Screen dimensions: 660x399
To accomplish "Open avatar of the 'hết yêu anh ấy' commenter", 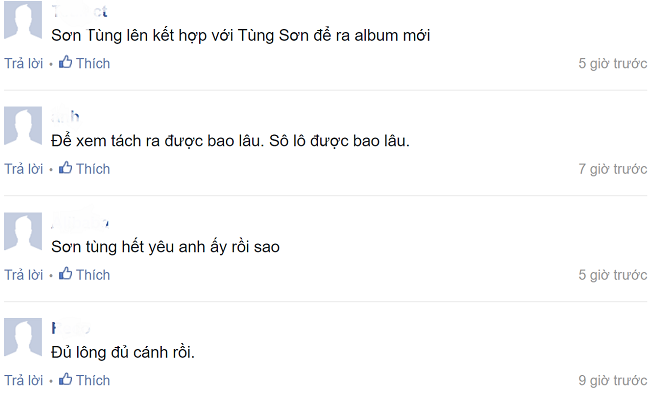I will click(23, 231).
